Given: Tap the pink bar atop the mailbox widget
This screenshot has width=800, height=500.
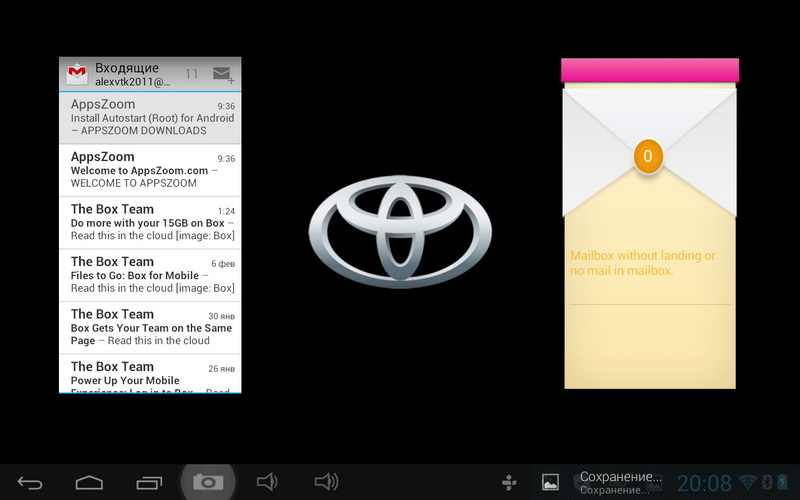Looking at the screenshot, I should 650,70.
